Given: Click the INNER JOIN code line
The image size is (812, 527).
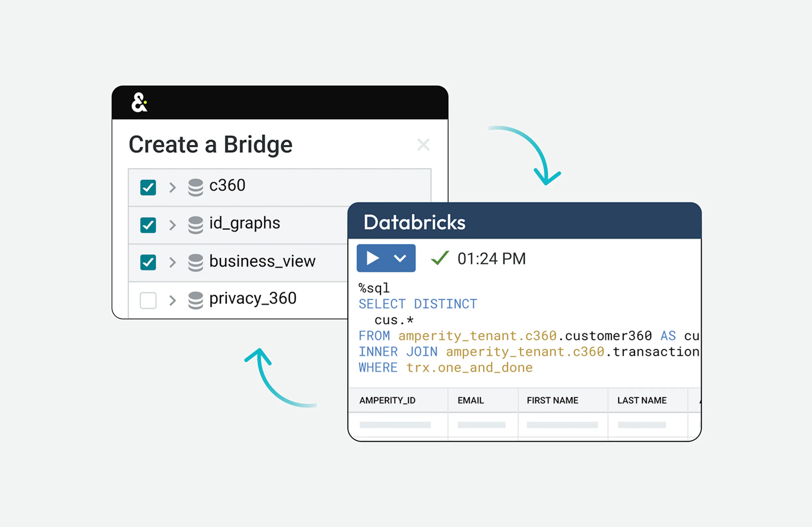Looking at the screenshot, I should (529, 351).
